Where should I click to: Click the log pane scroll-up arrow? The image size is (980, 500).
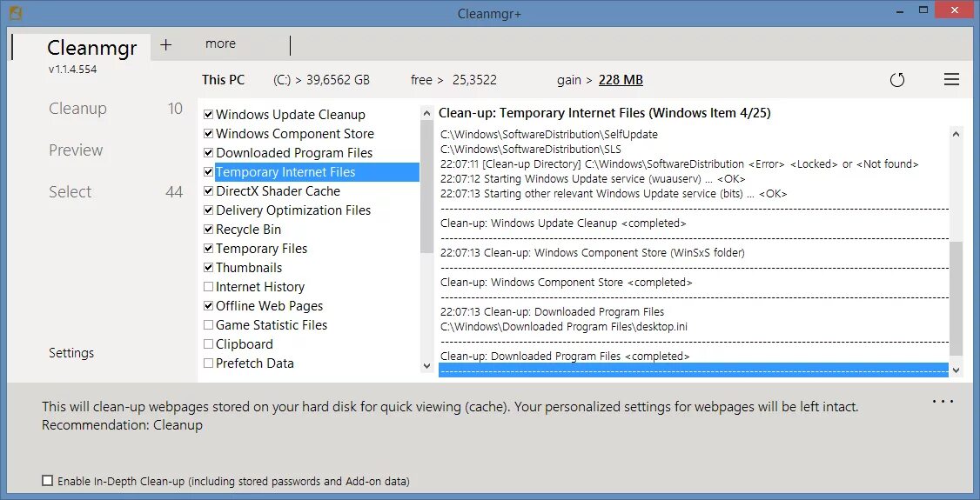pos(957,134)
